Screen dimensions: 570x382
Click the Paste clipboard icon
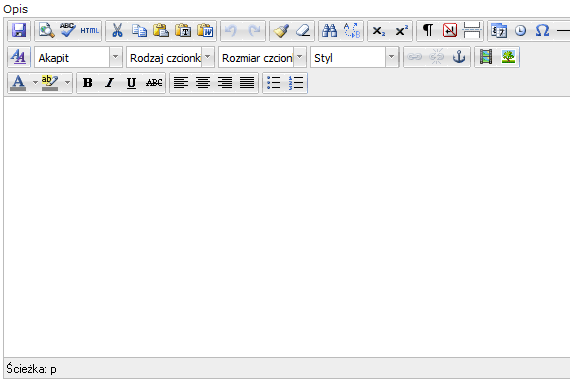pos(161,31)
